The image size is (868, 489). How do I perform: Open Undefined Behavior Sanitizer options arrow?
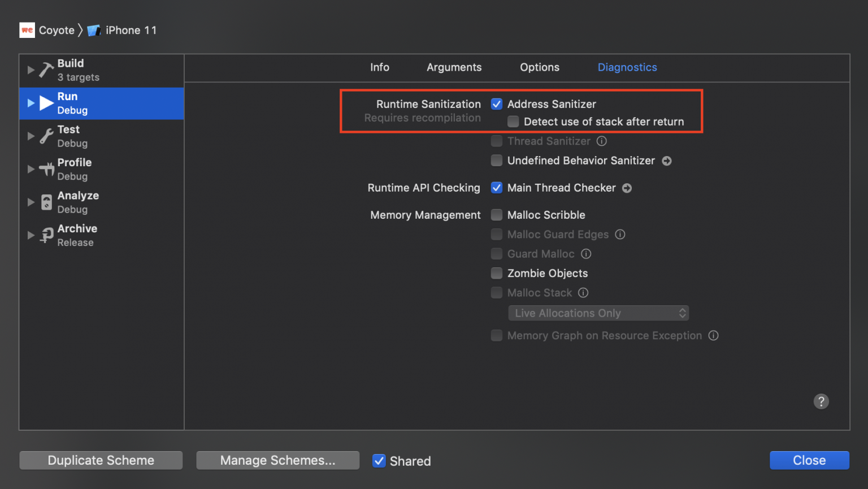[667, 161]
